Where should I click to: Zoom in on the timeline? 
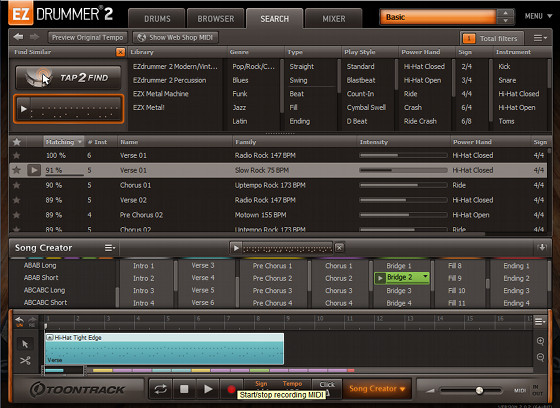pos(540,341)
